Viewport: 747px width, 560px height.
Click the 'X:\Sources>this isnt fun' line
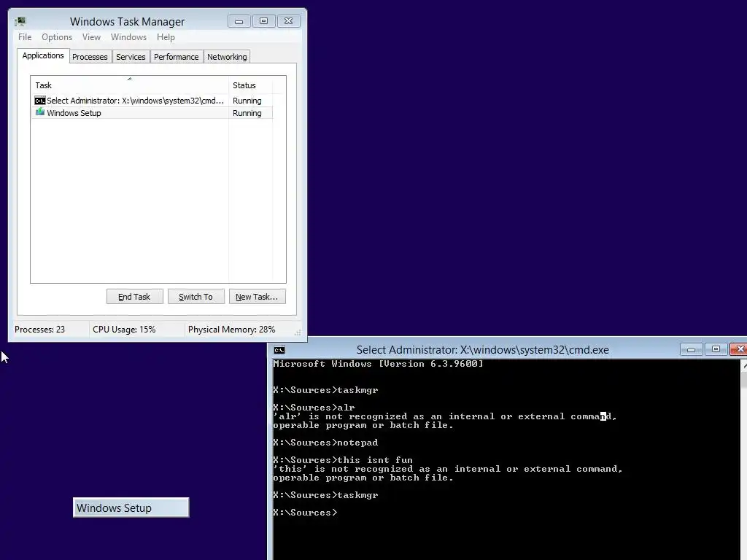pyautogui.click(x=343, y=460)
